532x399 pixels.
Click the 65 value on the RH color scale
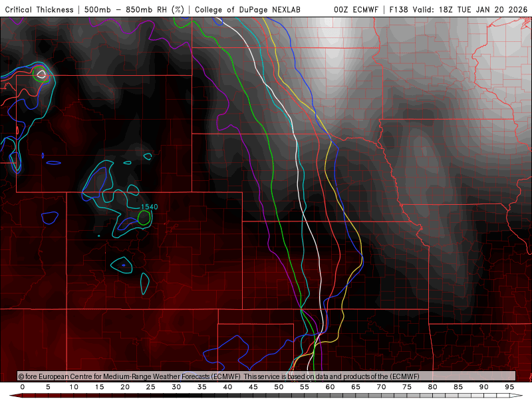356,387
